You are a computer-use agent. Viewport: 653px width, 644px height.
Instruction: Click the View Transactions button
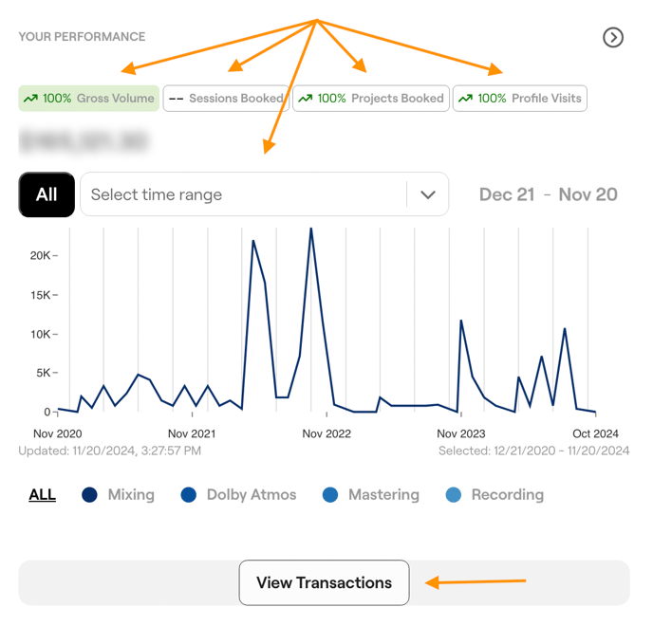tap(324, 582)
